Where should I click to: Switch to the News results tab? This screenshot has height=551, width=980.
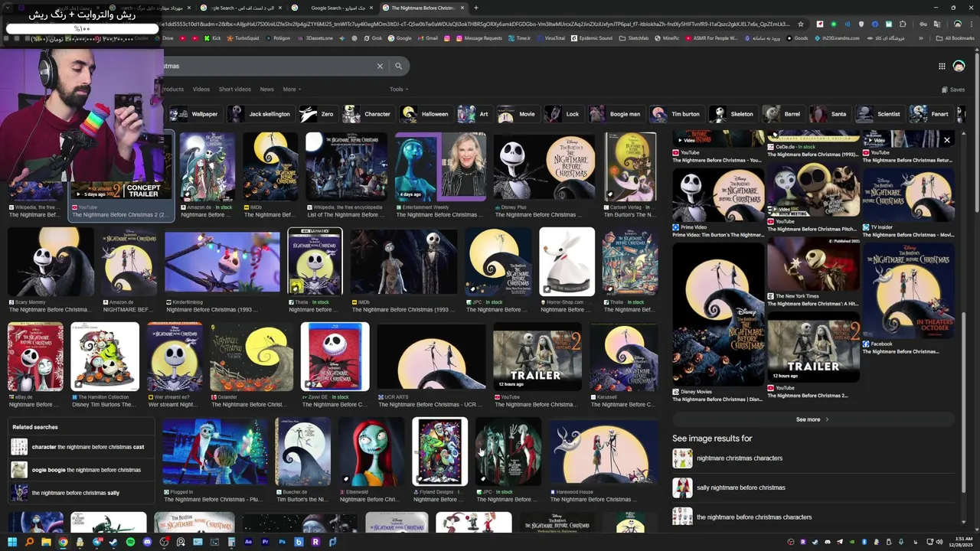[x=266, y=90]
